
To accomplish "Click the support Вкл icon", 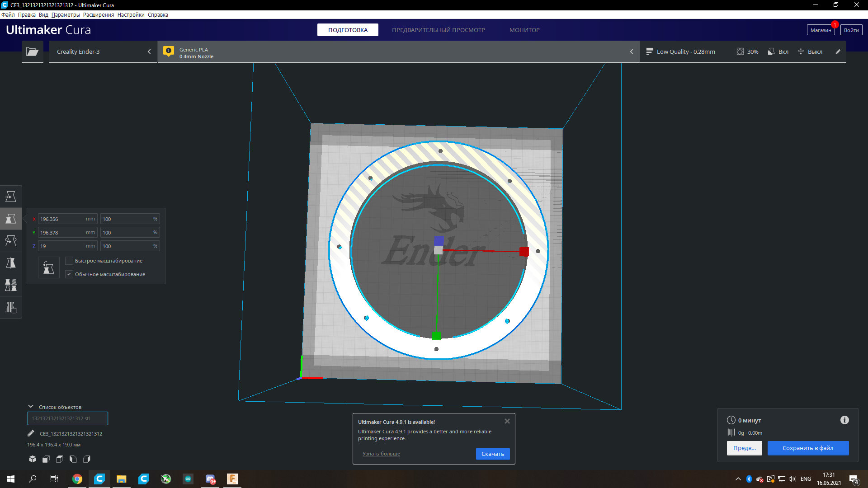I will coord(771,52).
